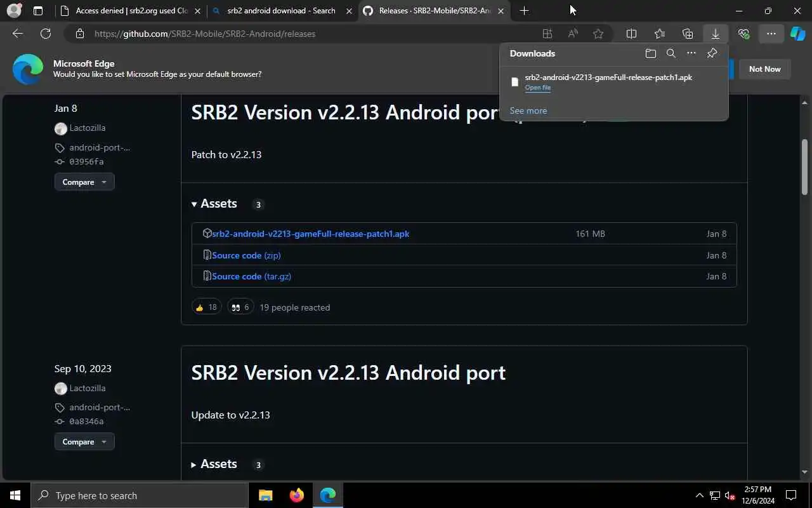Click the eyes reaction with 6
This screenshot has height=508, width=812.
(x=240, y=307)
